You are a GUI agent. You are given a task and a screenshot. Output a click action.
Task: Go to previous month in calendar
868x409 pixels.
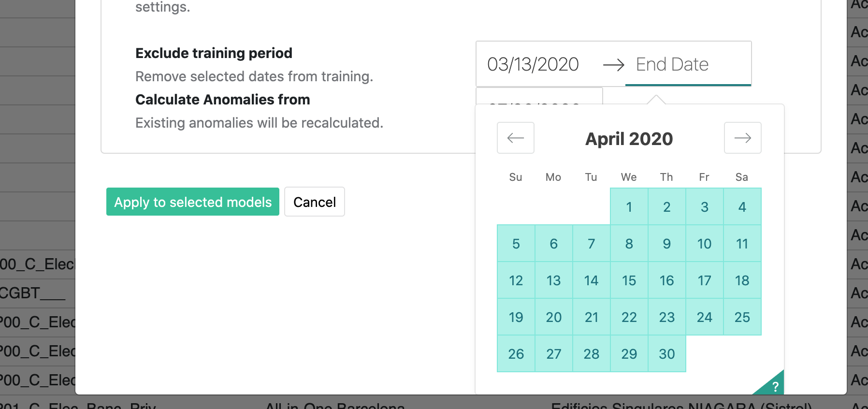(516, 138)
